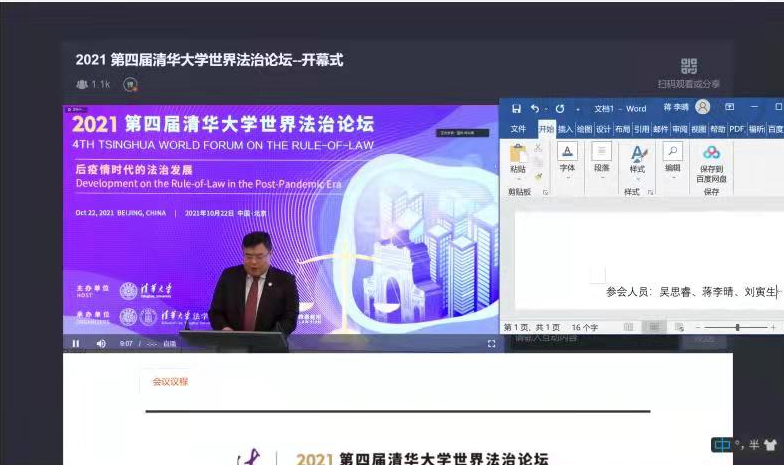
Task: Click the document text line starting with 参会人员
Action: coord(690,292)
